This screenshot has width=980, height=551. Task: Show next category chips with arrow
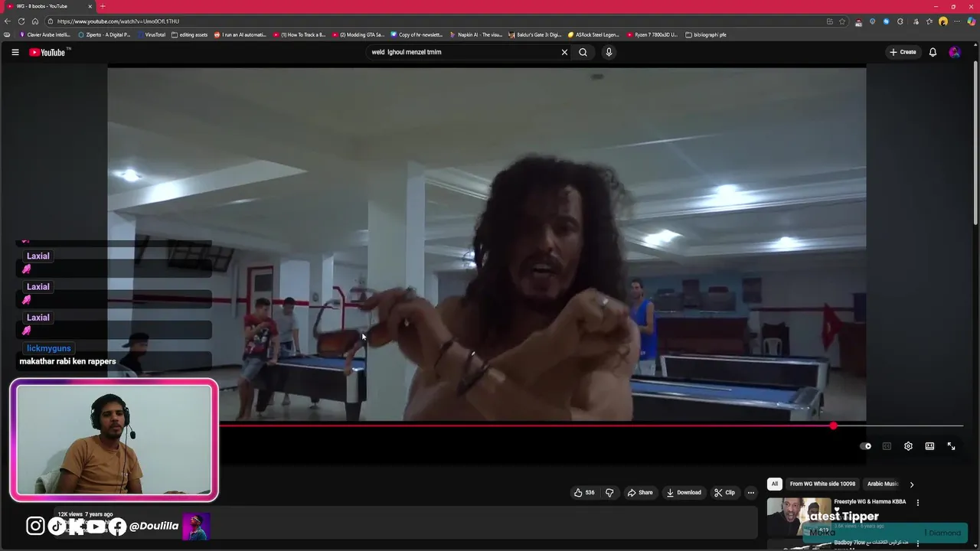click(x=911, y=484)
